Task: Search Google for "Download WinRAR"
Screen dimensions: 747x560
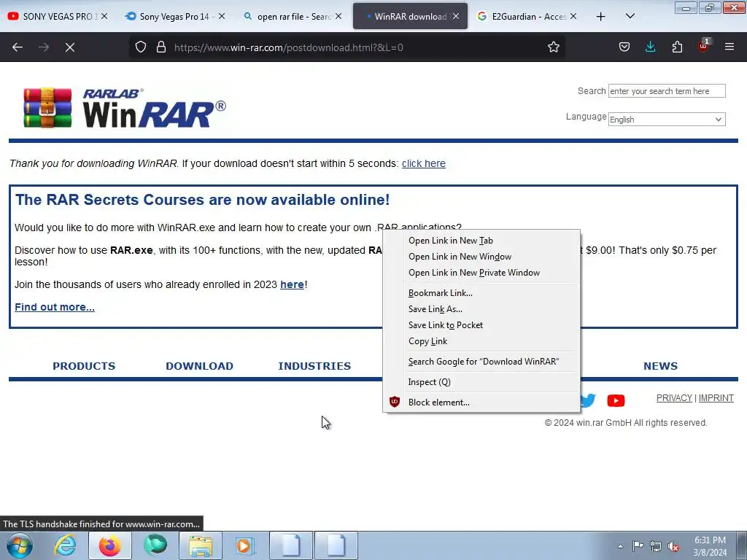Action: 481,362
